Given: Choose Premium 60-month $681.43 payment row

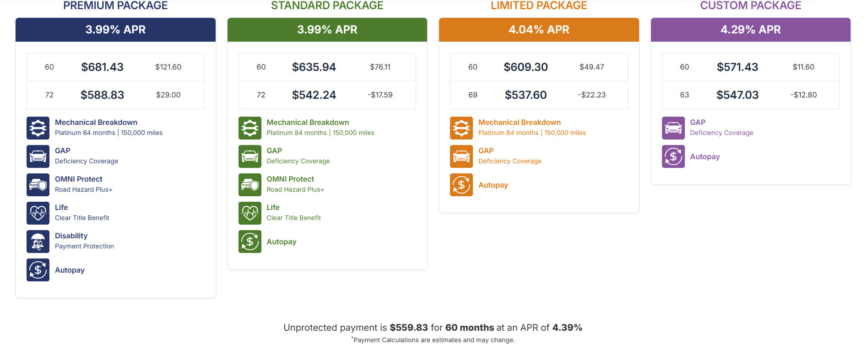Looking at the screenshot, I should click(x=115, y=67).
